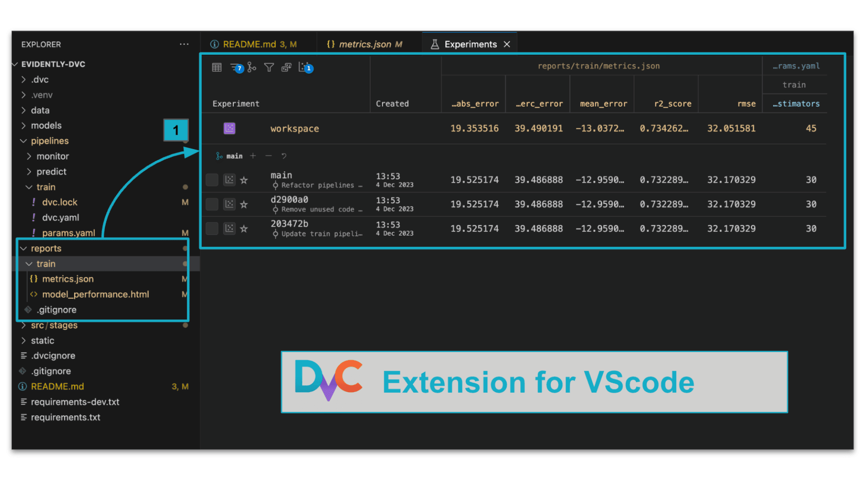Viewport: 868px width, 488px height.
Task: Sort by the rmse column header
Action: 746,104
